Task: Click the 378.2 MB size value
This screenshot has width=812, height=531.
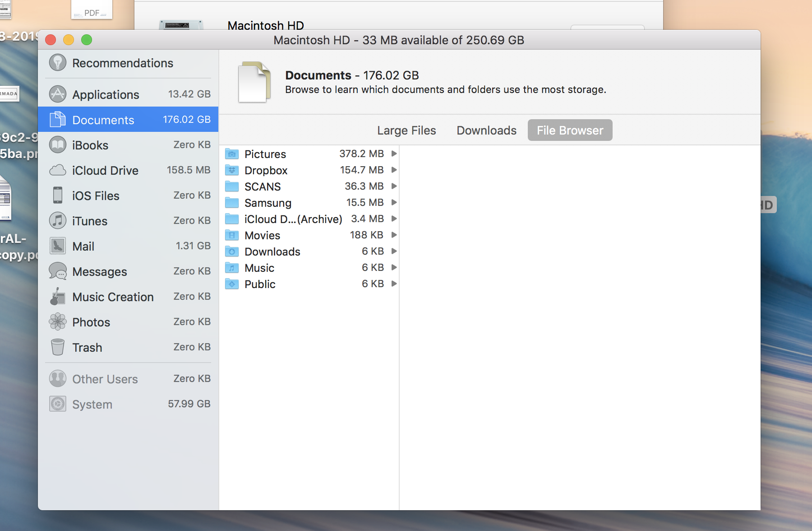Action: pos(361,154)
